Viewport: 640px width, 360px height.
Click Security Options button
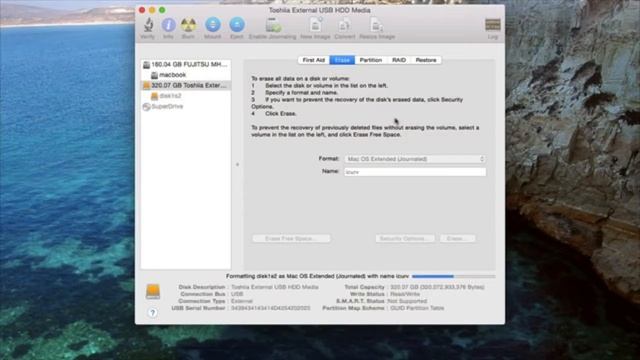[405, 238]
